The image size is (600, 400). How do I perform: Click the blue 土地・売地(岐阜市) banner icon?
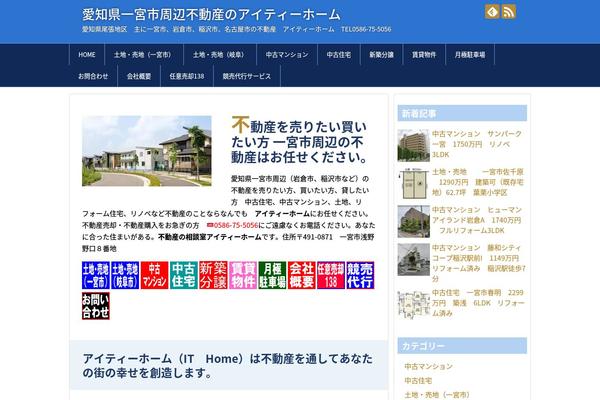pos(125,275)
